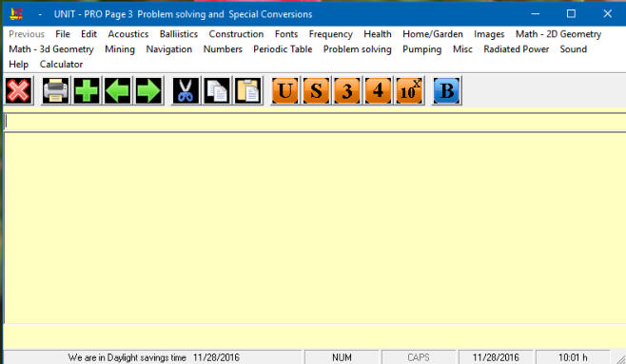626x364 pixels.
Task: Click the top yellow text input field
Action: 315,122
